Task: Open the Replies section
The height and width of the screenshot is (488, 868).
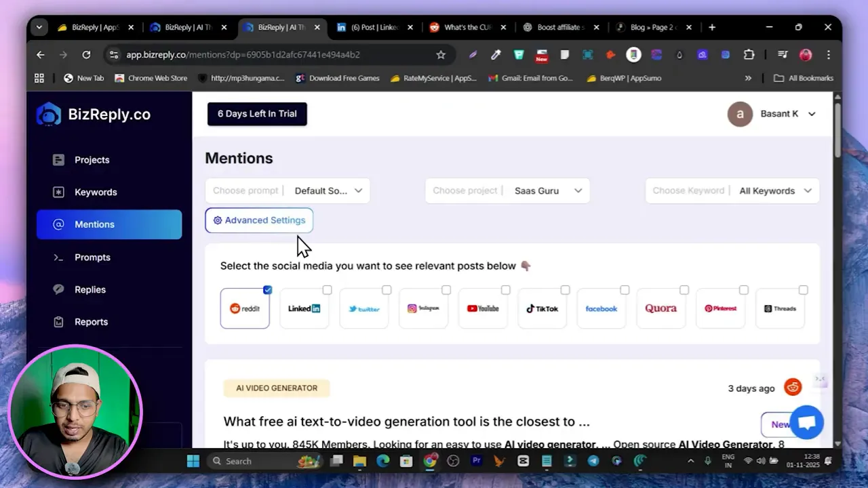Action: point(90,289)
